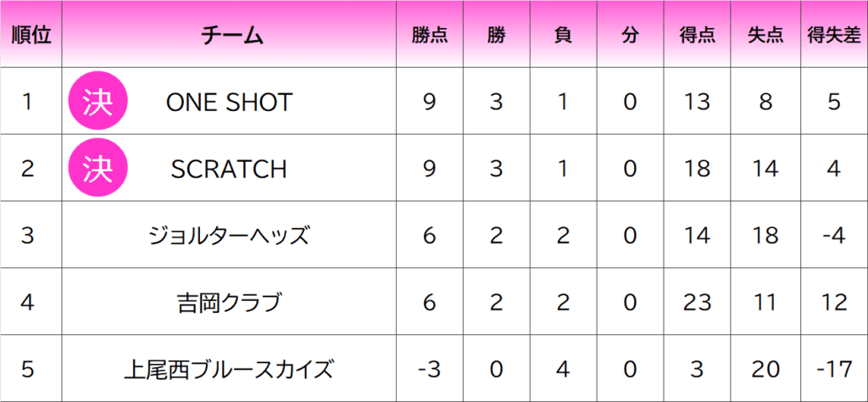Click the チーム column header
Image resolution: width=868 pixels, height=402 pixels.
(x=229, y=34)
